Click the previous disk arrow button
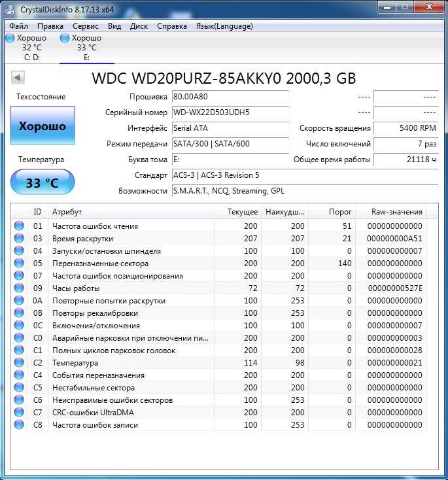The height and width of the screenshot is (480, 448). (x=18, y=78)
